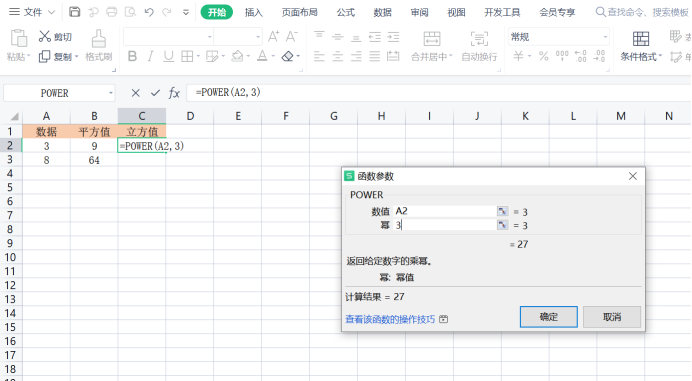The width and height of the screenshot is (692, 381).
Task: Click the Currency (¥) format icon
Action: (x=519, y=56)
